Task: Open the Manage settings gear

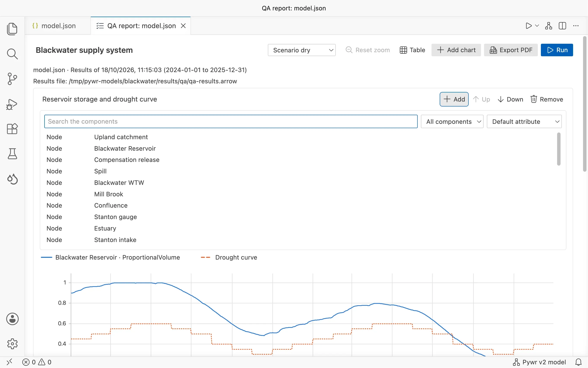Action: pos(12,344)
